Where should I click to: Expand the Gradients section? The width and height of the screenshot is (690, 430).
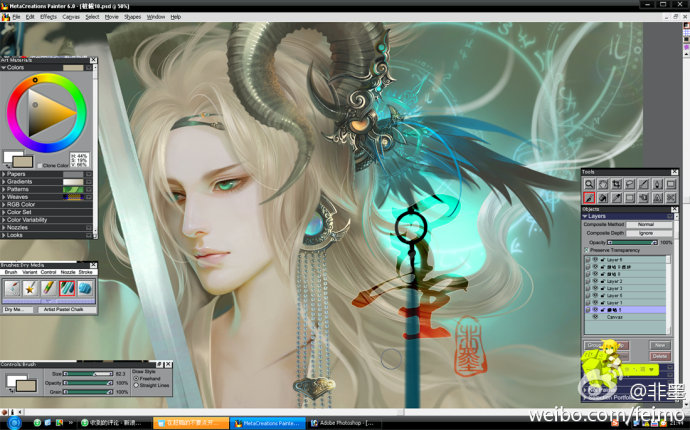[x=4, y=182]
